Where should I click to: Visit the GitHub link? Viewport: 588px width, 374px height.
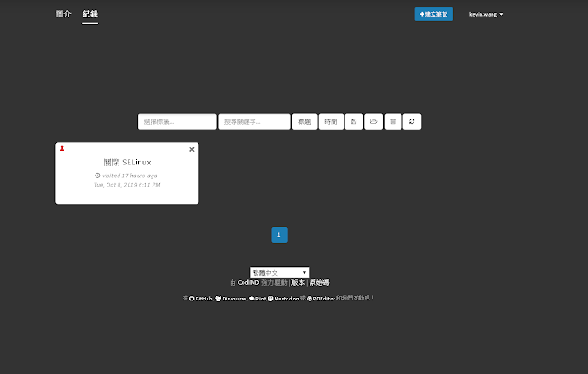[200, 299]
